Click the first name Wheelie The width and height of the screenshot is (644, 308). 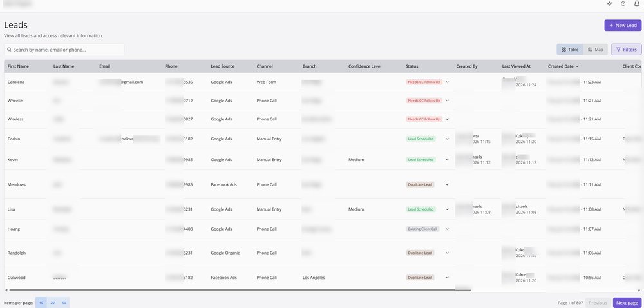pyautogui.click(x=15, y=101)
